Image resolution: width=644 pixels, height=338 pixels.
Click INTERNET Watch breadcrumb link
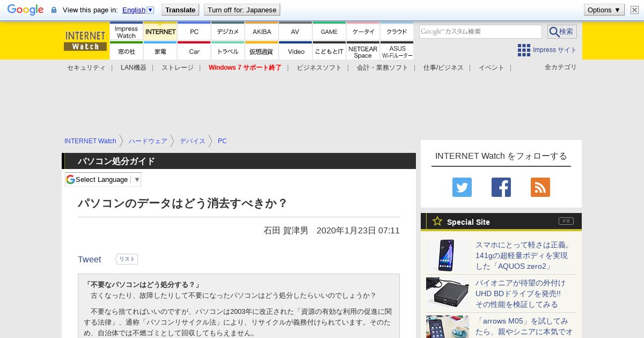(90, 141)
